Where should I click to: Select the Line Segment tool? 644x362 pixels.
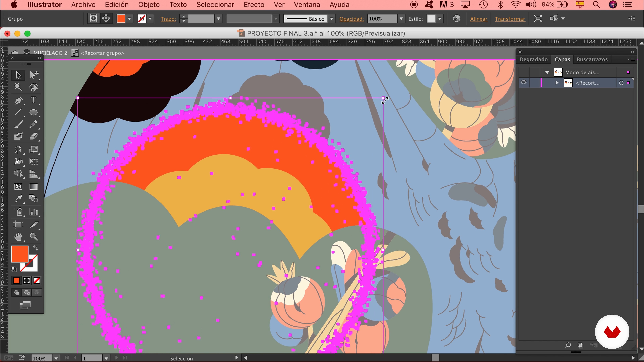(x=18, y=112)
